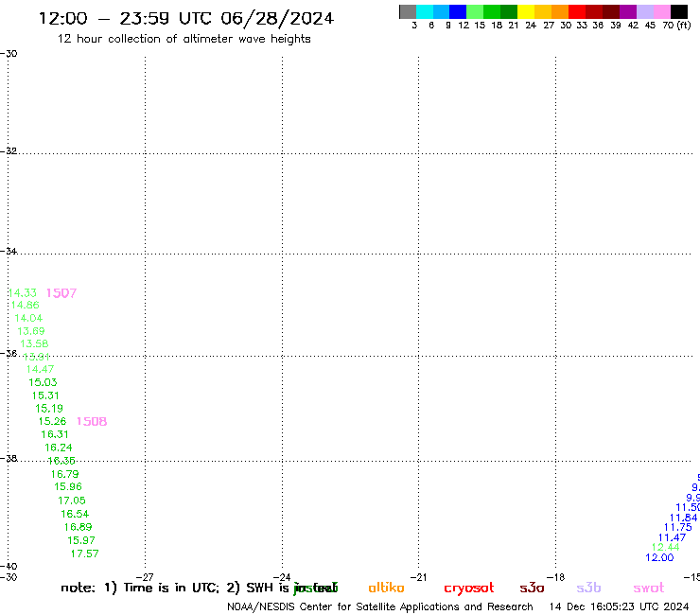Screen dimensions: 700x615
Task: Select wave height value 16.79
Action: 64,474
